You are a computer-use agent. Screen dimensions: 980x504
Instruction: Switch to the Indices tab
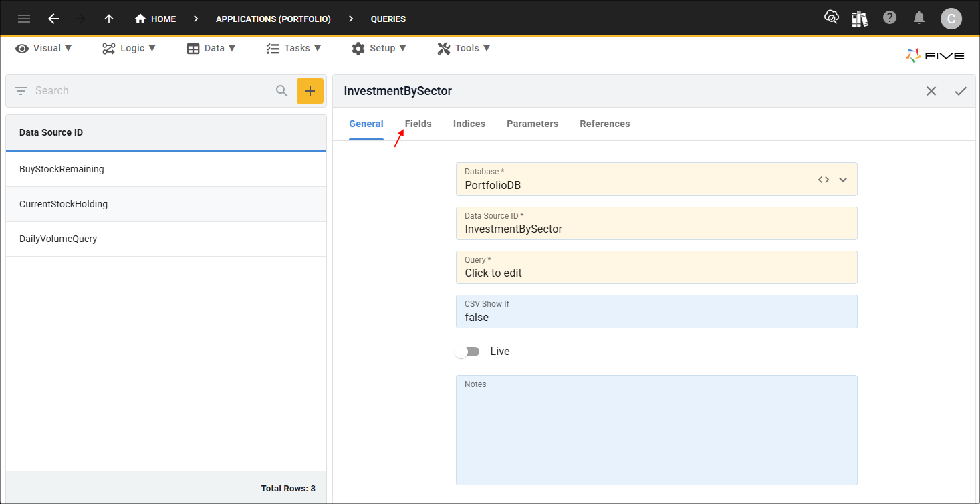point(469,124)
